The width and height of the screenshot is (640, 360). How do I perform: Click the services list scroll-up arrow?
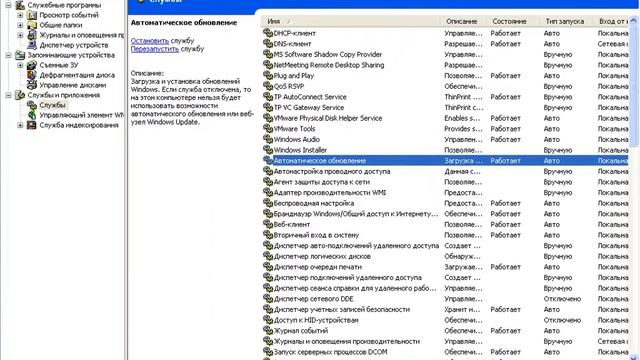coord(634,20)
